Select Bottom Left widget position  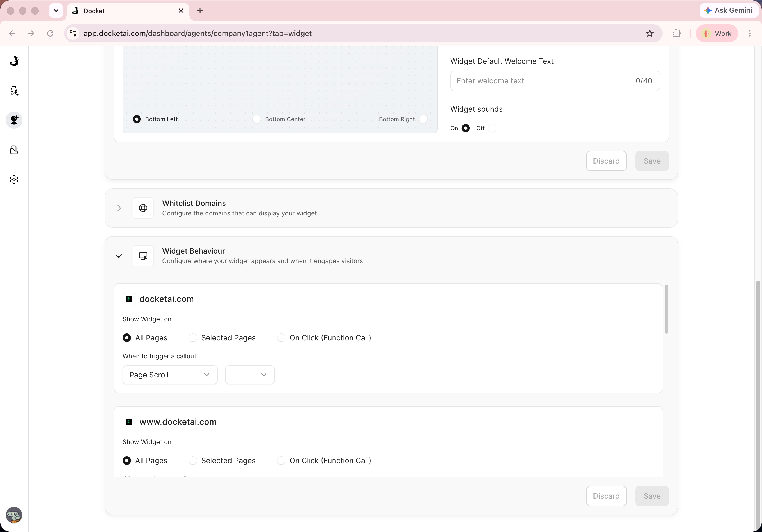(x=137, y=119)
